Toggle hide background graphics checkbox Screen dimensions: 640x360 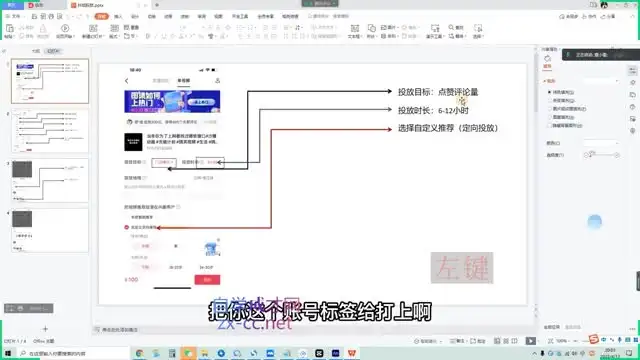click(550, 126)
